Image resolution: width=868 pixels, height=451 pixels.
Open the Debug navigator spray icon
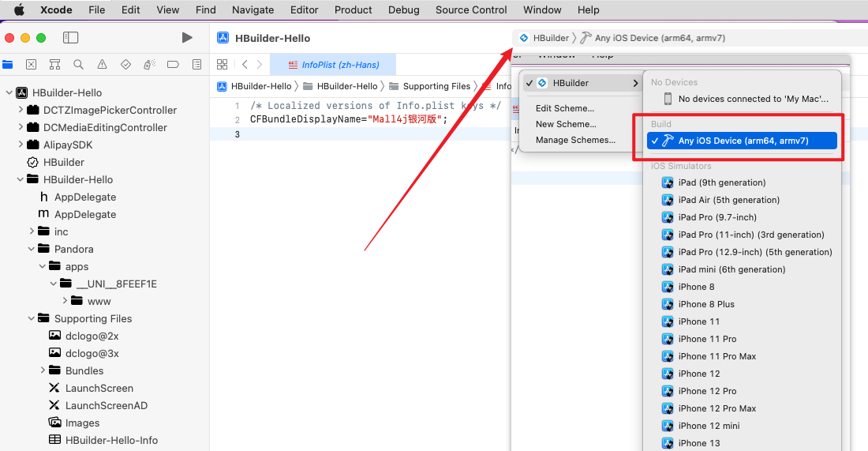[x=149, y=65]
